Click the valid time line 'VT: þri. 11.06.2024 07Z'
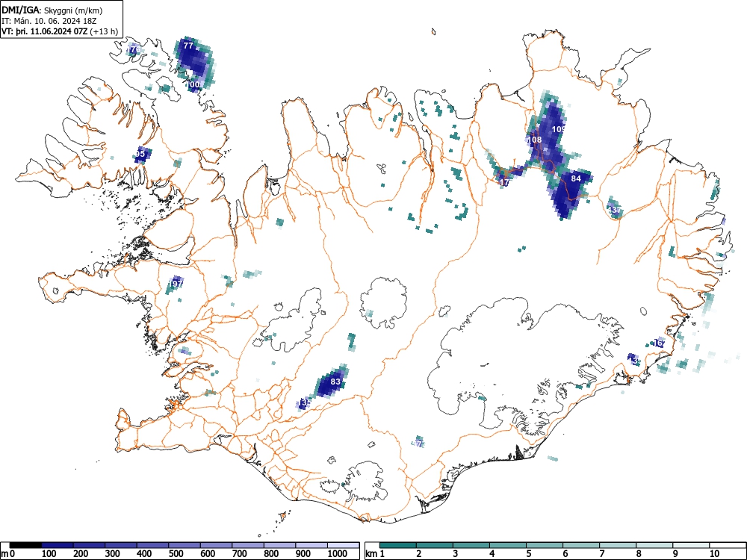Image resolution: width=747 pixels, height=560 pixels. (46, 31)
